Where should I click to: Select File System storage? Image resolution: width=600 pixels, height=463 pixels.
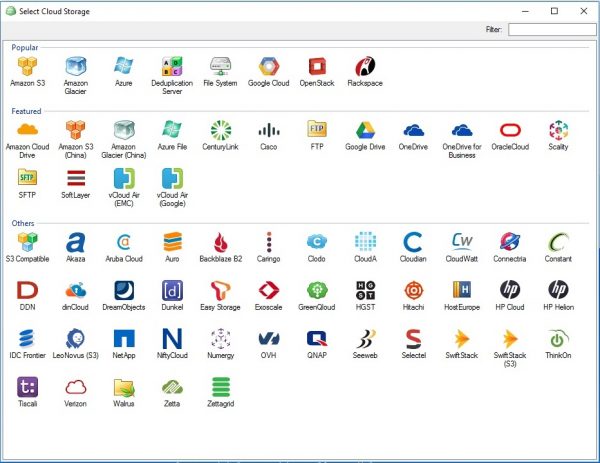click(220, 66)
